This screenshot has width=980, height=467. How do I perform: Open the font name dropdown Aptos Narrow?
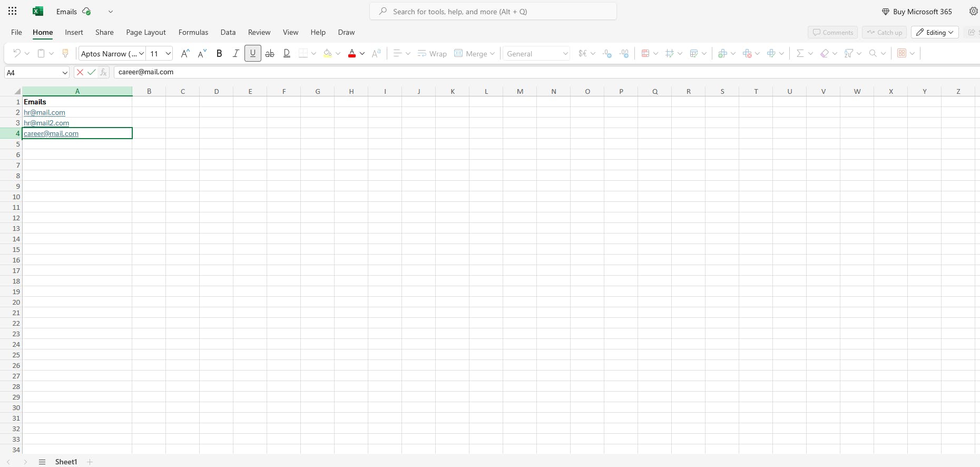pyautogui.click(x=112, y=53)
